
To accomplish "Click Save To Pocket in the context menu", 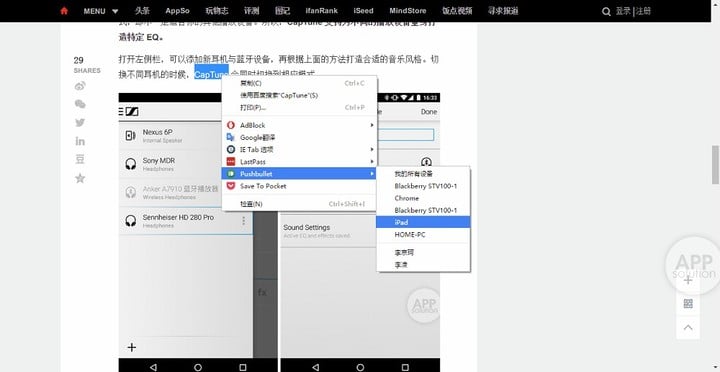I will click(299, 186).
